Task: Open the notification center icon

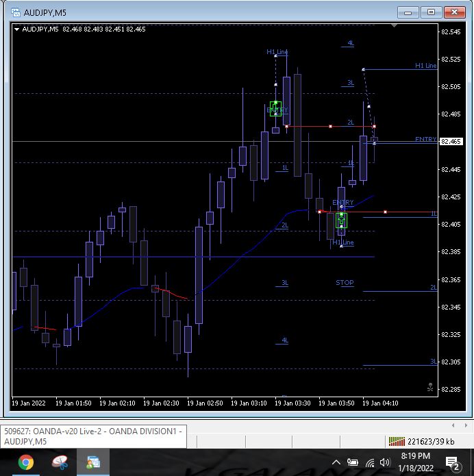Action: [452, 463]
